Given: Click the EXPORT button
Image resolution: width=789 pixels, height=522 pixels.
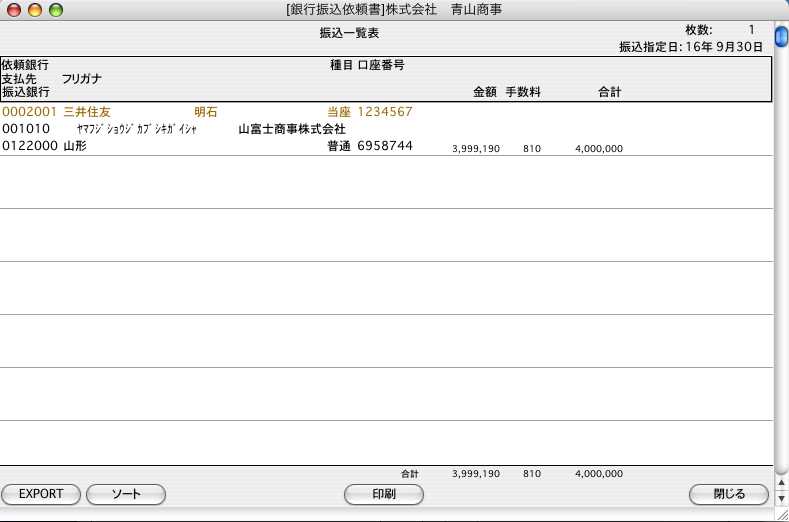Looking at the screenshot, I should 41,494.
